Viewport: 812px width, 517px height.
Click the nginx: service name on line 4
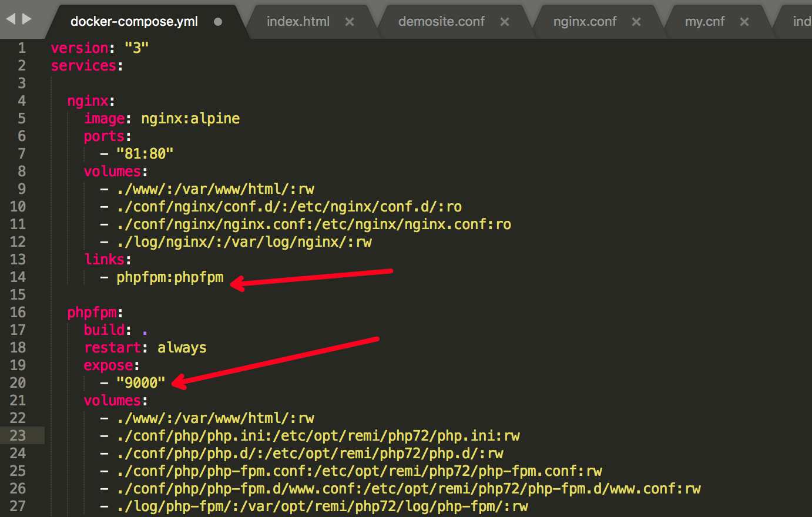pyautogui.click(x=91, y=101)
